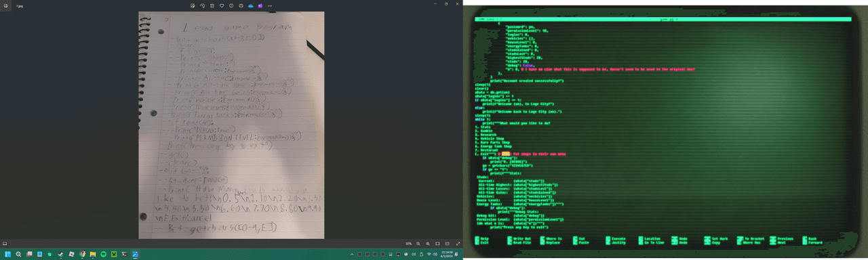This screenshot has height=260, width=868.
Task: Open Roblox from the taskbar
Action: [71, 255]
